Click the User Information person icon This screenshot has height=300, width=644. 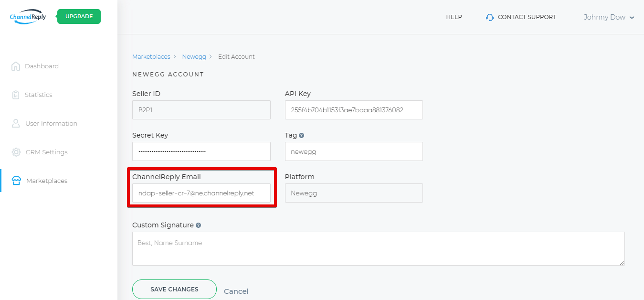coord(16,123)
